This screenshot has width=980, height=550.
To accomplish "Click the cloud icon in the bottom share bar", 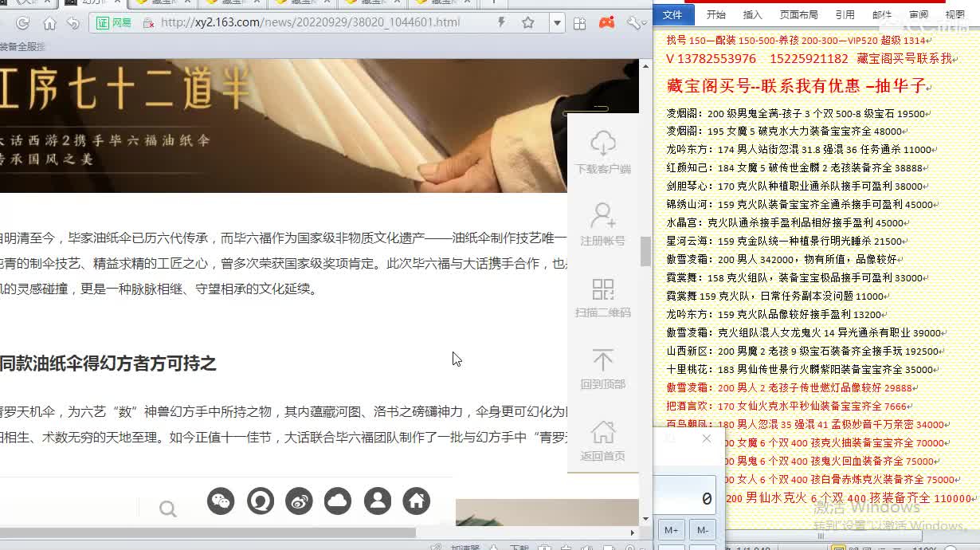I will [x=338, y=501].
